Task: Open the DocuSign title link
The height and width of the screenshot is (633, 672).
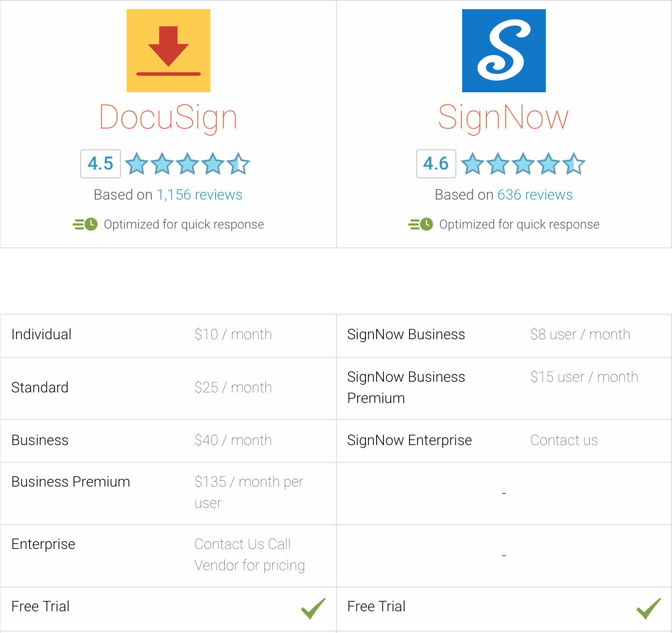Action: click(x=168, y=117)
